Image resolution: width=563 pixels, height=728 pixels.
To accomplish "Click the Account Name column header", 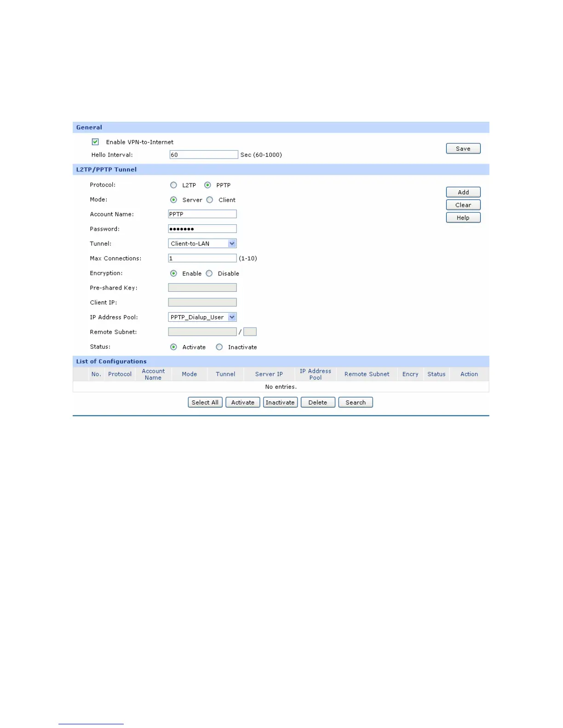I will pos(153,374).
